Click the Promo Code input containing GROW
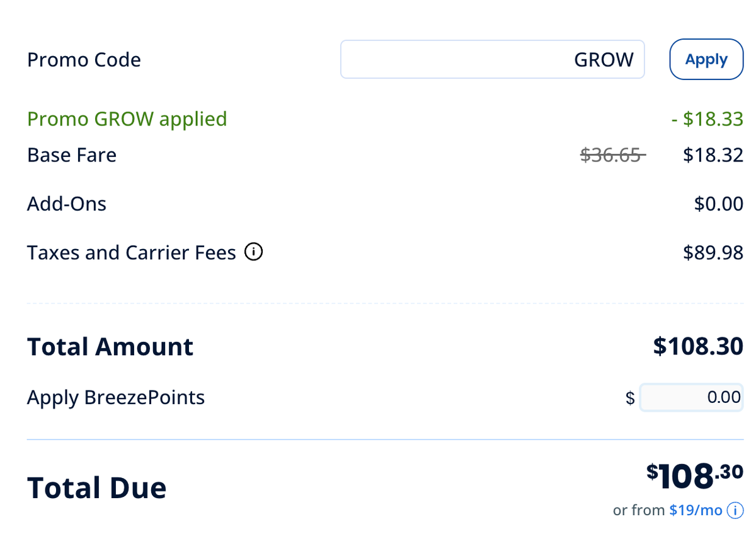This screenshot has width=756, height=536. click(492, 59)
